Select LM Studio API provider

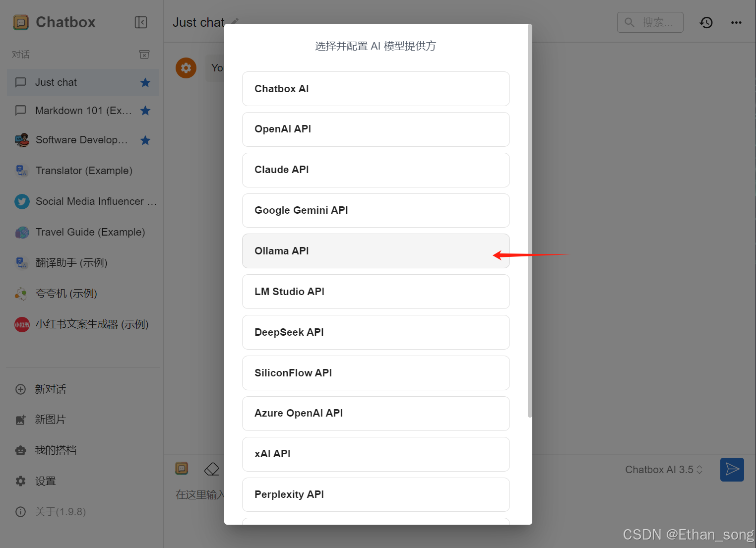click(376, 292)
